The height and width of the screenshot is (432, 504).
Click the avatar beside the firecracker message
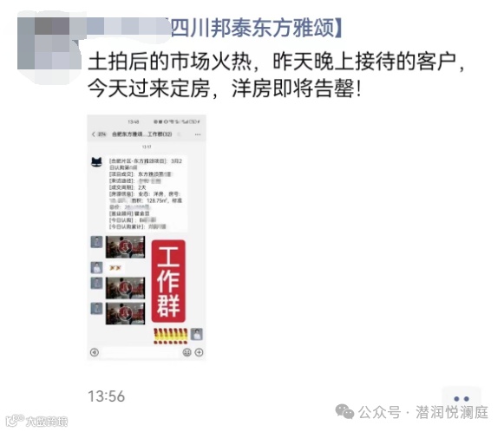(197, 334)
